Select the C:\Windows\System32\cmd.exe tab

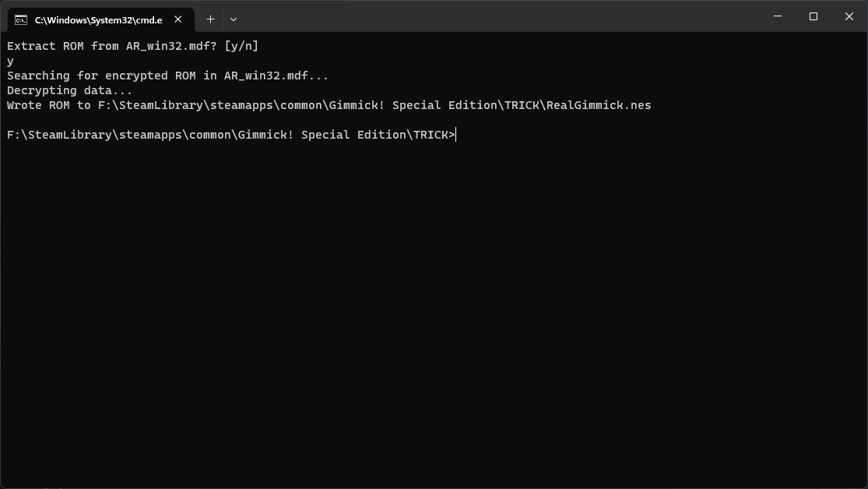pos(100,20)
